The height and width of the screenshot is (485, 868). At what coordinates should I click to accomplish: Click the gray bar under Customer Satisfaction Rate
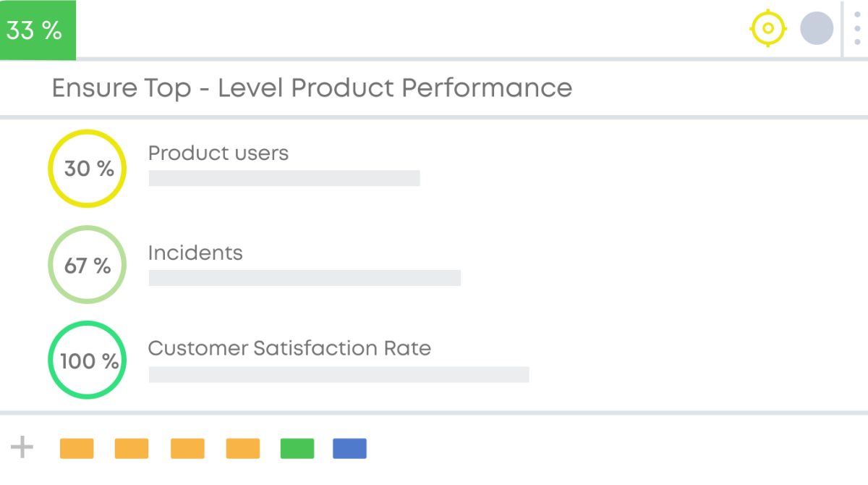pos(339,374)
